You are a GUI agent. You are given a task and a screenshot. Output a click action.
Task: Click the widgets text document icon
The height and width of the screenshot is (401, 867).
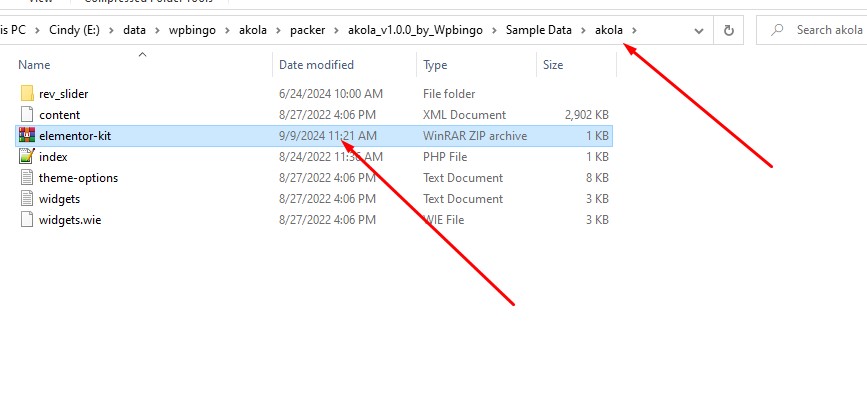point(27,199)
